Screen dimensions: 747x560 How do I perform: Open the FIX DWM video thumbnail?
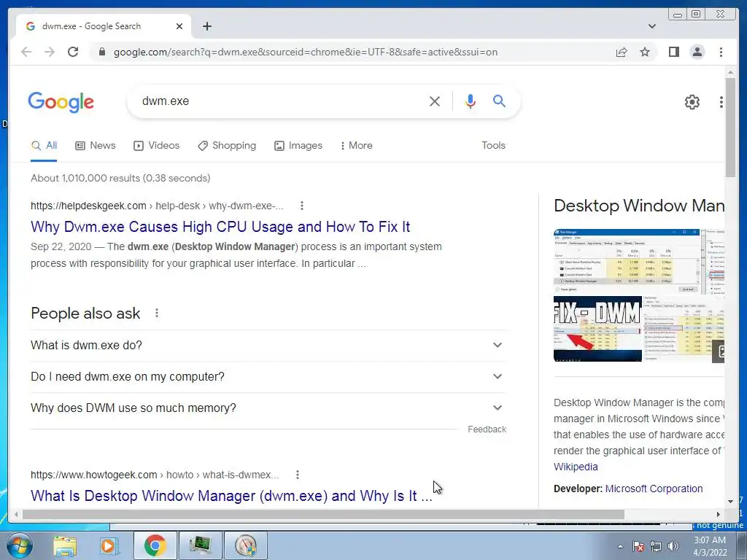(x=597, y=329)
